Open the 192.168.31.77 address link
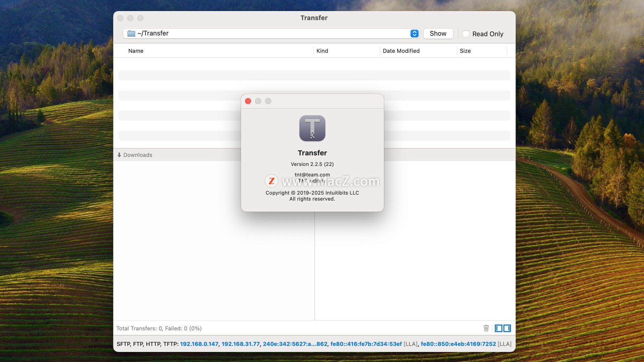The height and width of the screenshot is (362, 644). click(240, 344)
